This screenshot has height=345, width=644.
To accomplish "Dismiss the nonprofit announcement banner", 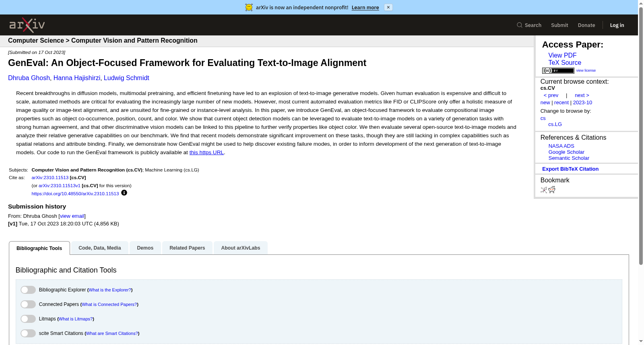I will pyautogui.click(x=388, y=7).
